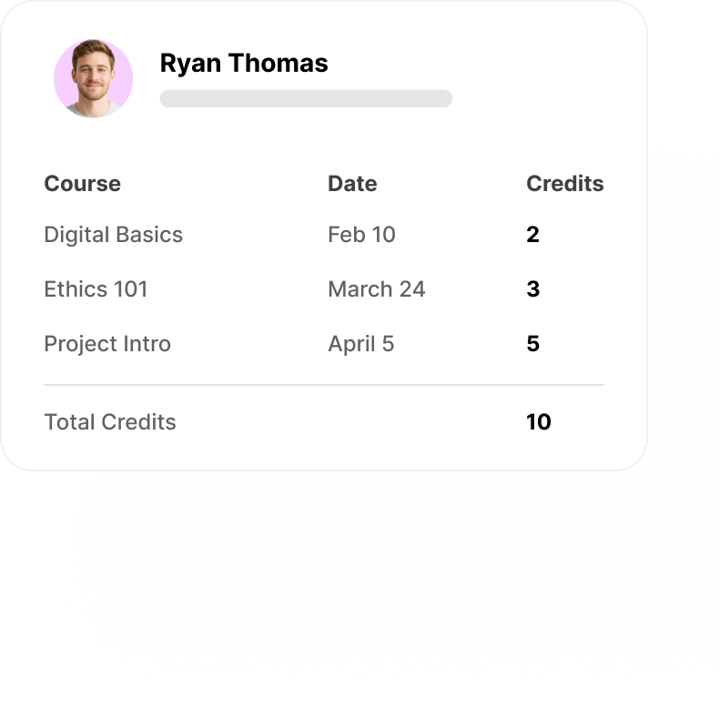Sort by the Course column header

[82, 183]
